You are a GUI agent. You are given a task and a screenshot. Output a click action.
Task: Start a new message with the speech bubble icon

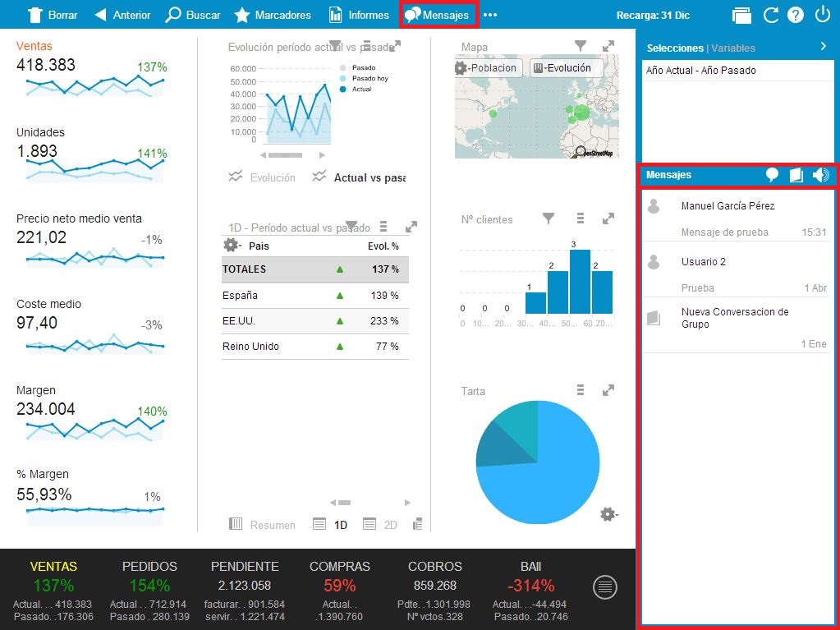click(772, 175)
